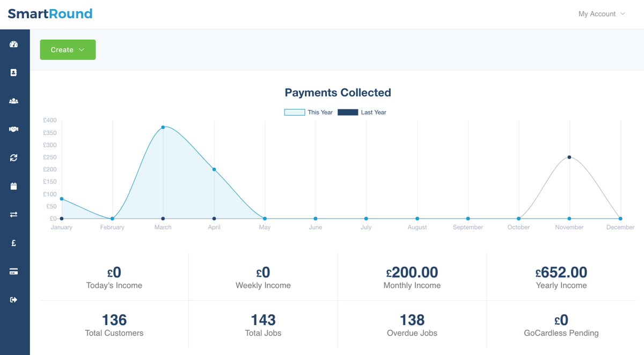Click the handshake icon in sidebar

14,129
